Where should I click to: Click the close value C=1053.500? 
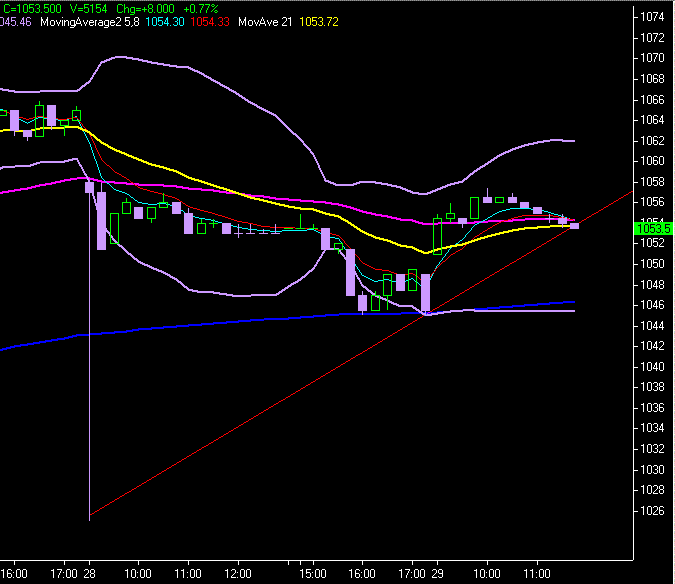pos(32,9)
